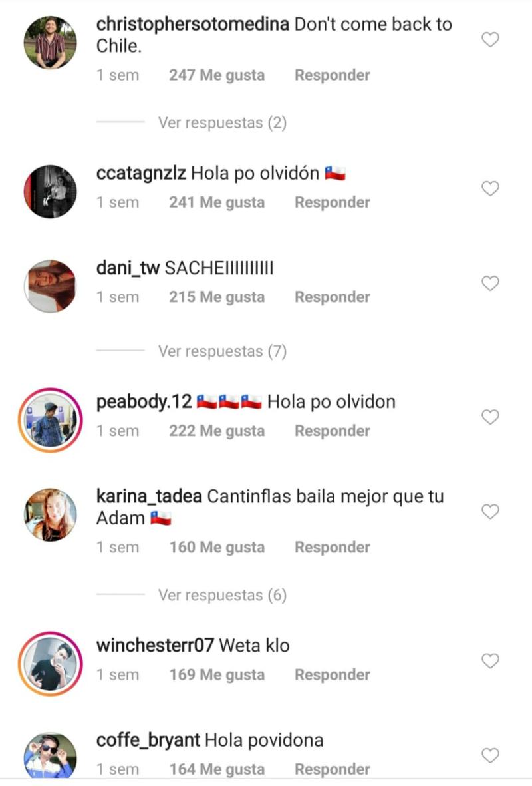This screenshot has width=532, height=786.
Task: Tap the heart on ccatagnzlz's comment
Action: 490,188
